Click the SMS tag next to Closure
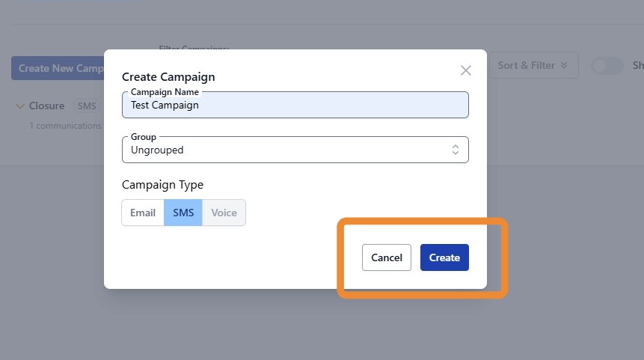Viewport: 644px width, 360px height. (87, 106)
